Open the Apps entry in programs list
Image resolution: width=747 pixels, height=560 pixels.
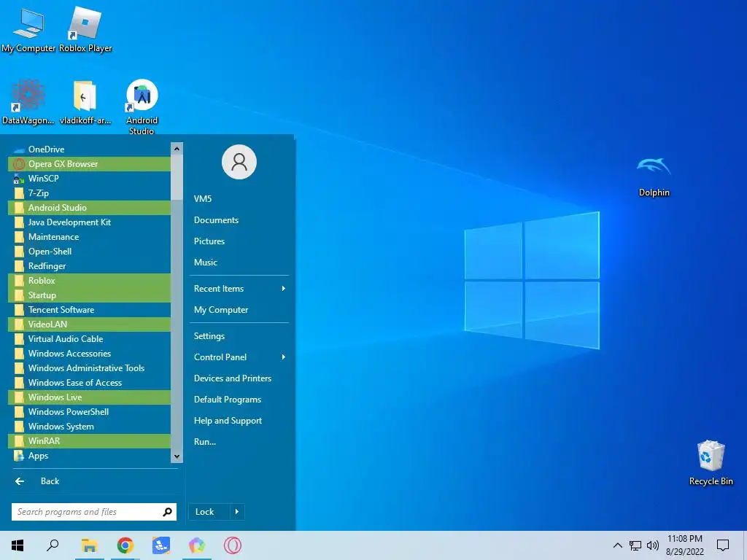90,456
